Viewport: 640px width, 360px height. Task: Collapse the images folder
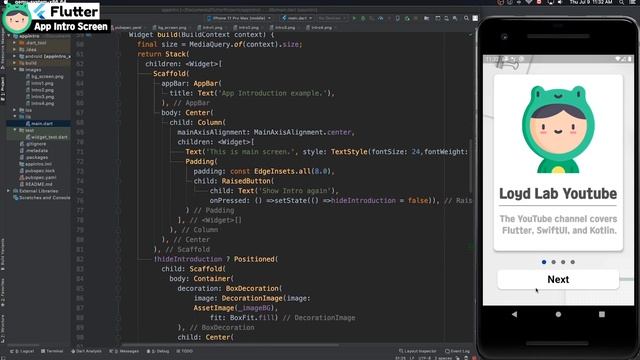[15, 70]
